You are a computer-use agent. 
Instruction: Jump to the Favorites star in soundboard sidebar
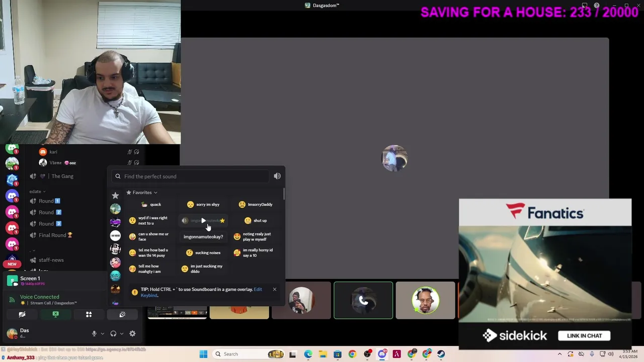click(115, 196)
